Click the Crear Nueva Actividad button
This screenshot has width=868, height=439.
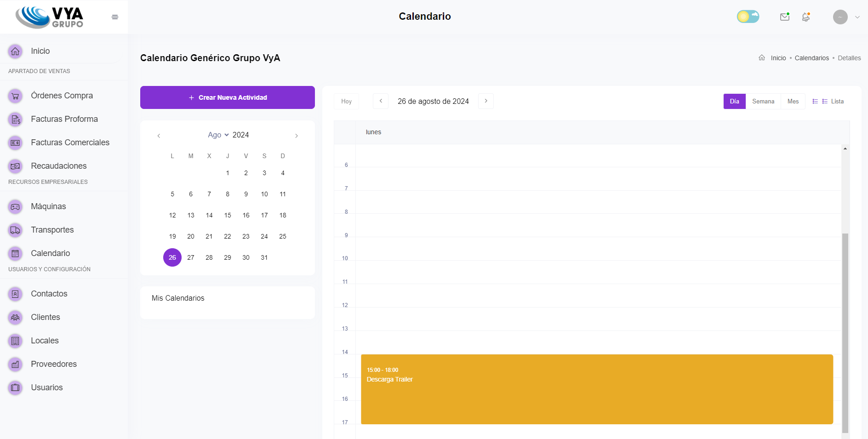click(228, 97)
